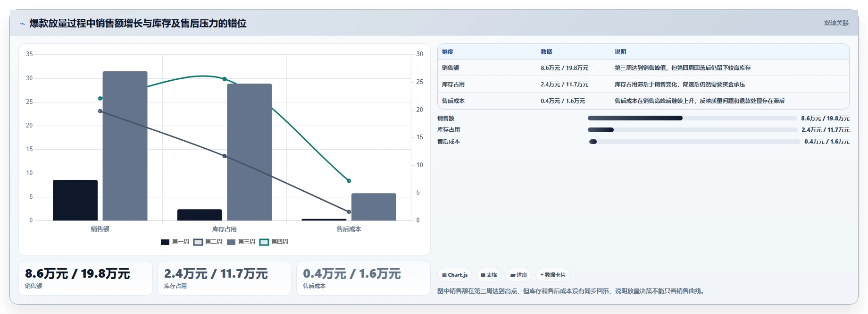The width and height of the screenshot is (868, 314).
Task: Toggle the 第四周 legend label
Action: (279, 242)
